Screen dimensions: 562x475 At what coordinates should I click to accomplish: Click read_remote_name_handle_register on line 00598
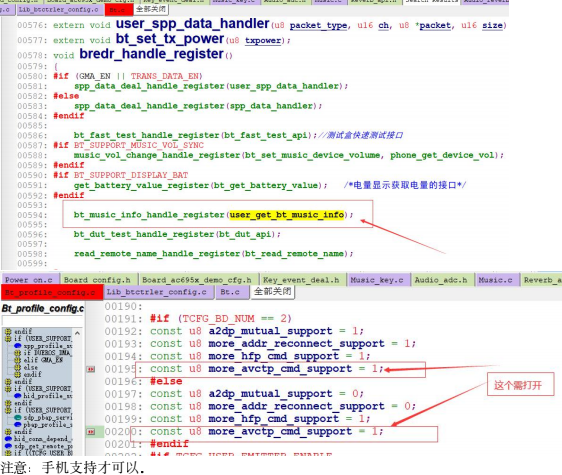[157, 254]
